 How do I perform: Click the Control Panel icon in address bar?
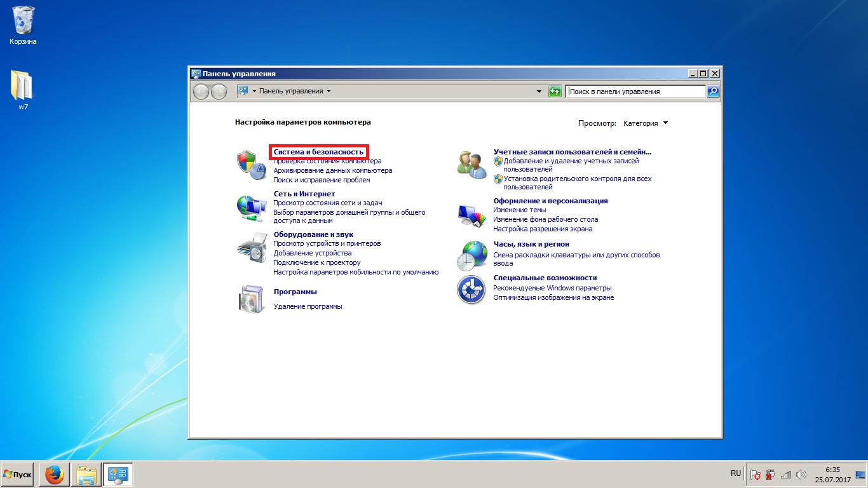[243, 91]
